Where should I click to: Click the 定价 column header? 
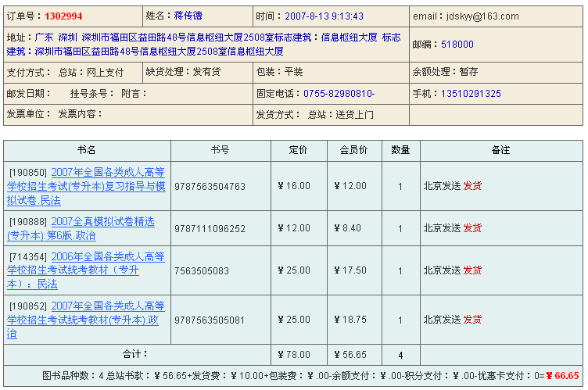[299, 150]
